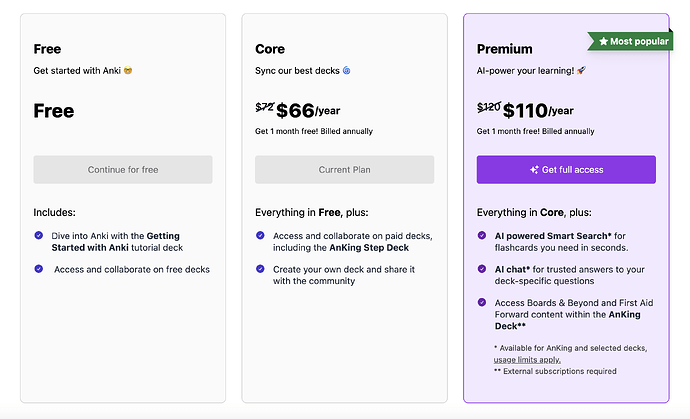Click the Most popular star badge
The width and height of the screenshot is (690, 419).
(630, 41)
